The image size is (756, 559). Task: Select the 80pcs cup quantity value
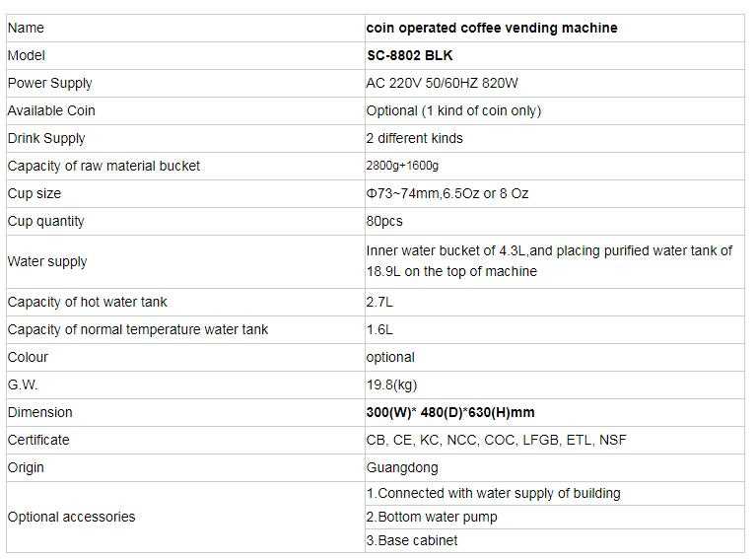(384, 221)
